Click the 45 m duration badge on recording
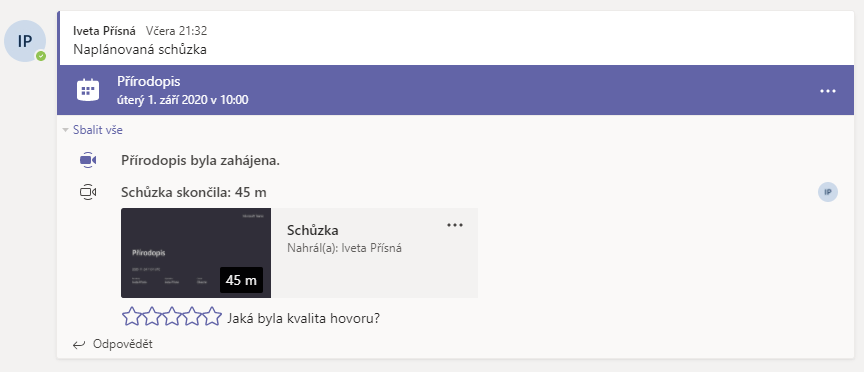The image size is (864, 372). (x=241, y=280)
